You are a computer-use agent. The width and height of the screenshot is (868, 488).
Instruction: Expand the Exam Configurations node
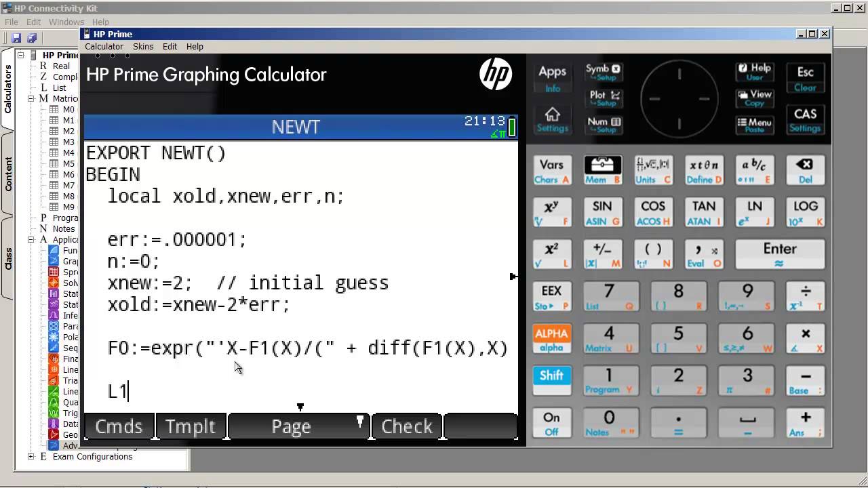click(x=31, y=456)
